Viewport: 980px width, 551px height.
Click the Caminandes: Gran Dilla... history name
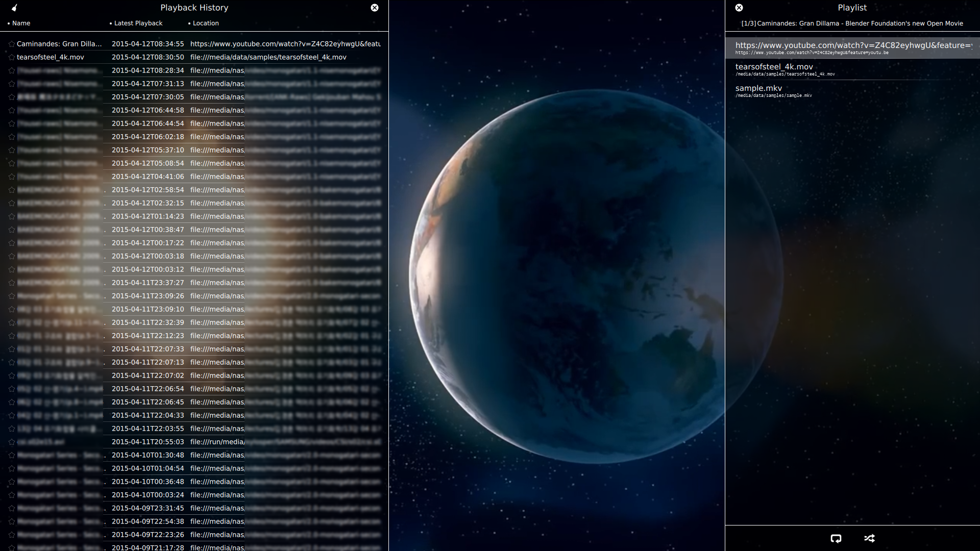tap(59, 44)
